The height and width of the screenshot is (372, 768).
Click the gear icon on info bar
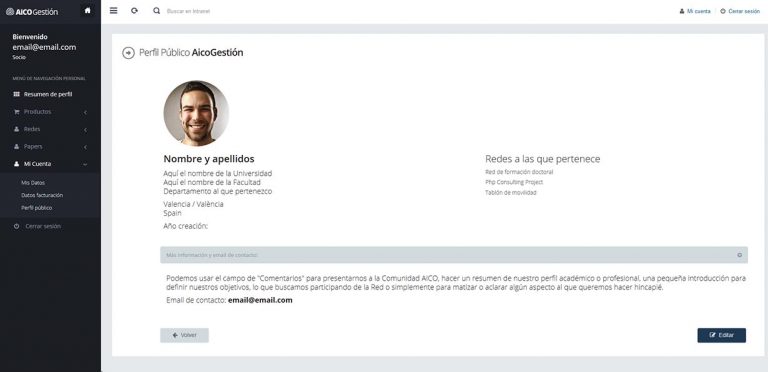coord(740,255)
